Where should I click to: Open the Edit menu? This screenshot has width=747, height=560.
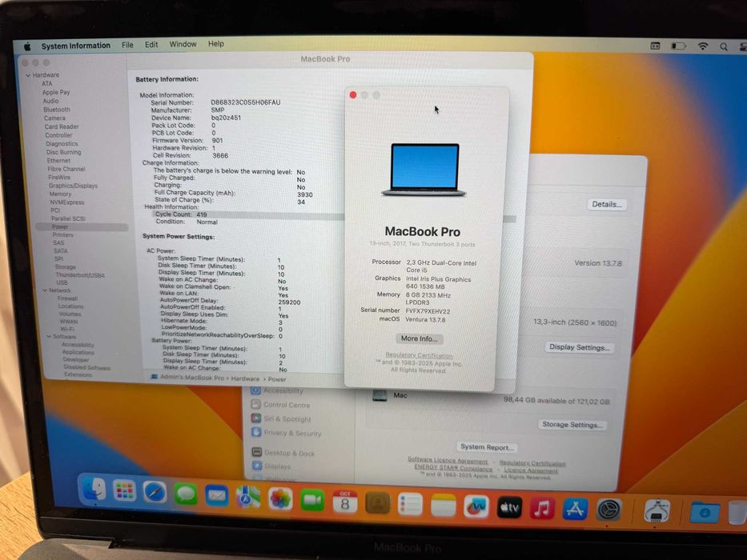(151, 45)
